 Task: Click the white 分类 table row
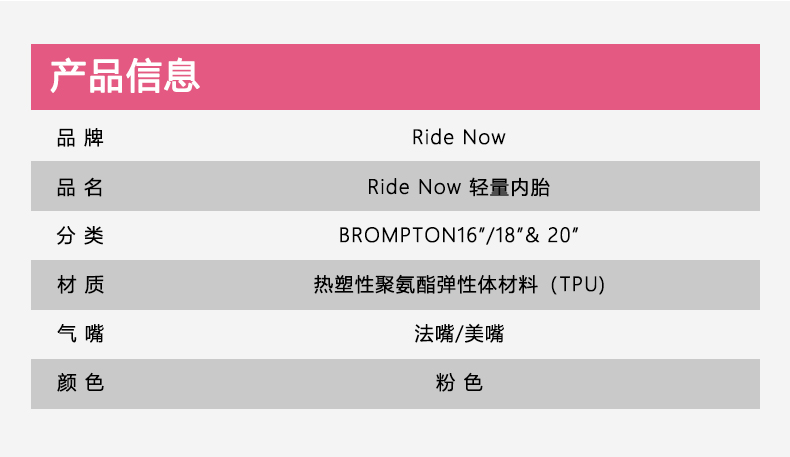click(x=396, y=235)
